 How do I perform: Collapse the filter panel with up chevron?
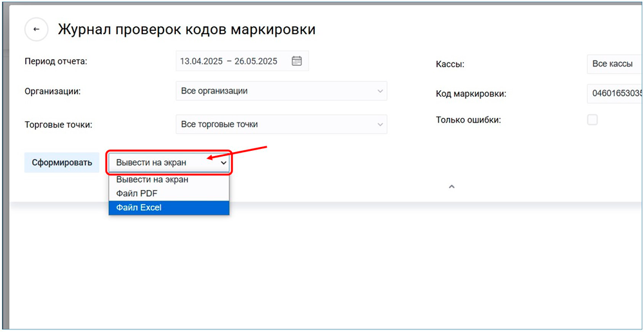pos(451,187)
